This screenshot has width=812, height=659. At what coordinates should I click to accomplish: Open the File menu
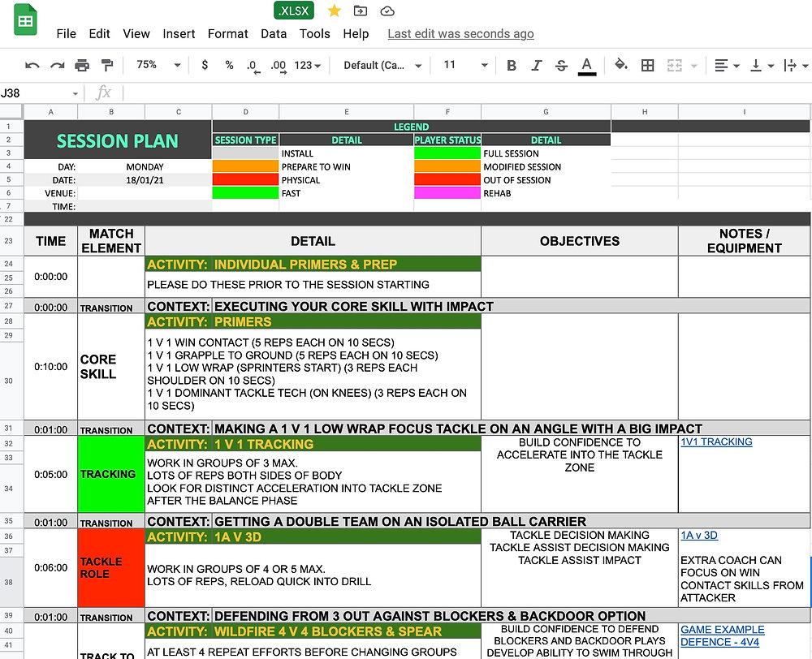67,33
